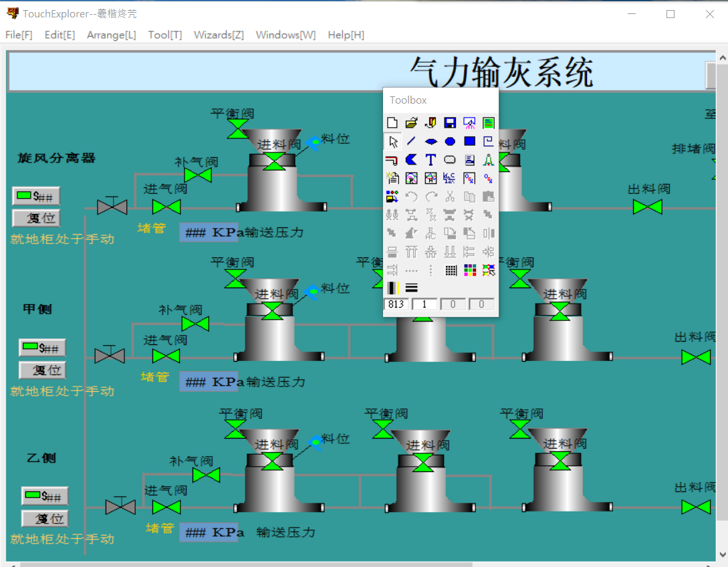This screenshot has width=728, height=567.
Task: Open the Arrange[L] menu
Action: [112, 35]
